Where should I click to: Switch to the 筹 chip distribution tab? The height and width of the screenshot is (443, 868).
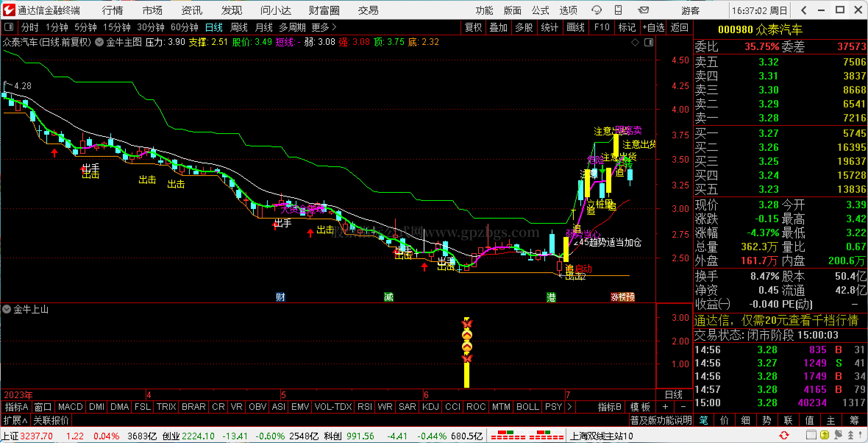pyautogui.click(x=854, y=420)
